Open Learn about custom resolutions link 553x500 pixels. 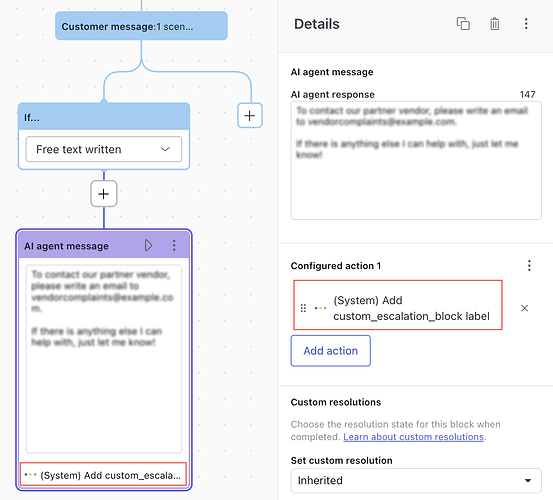413,437
